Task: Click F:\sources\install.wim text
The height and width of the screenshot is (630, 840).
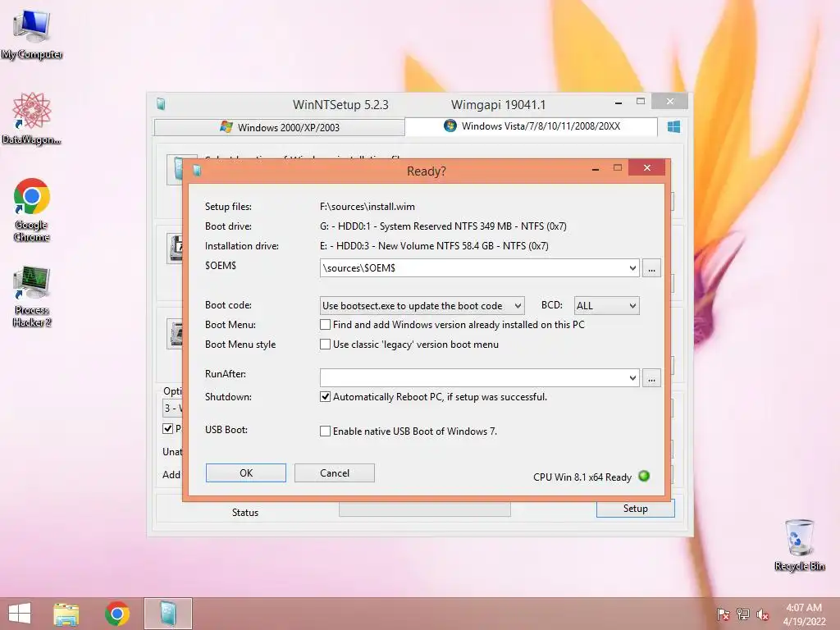Action: 367,207
